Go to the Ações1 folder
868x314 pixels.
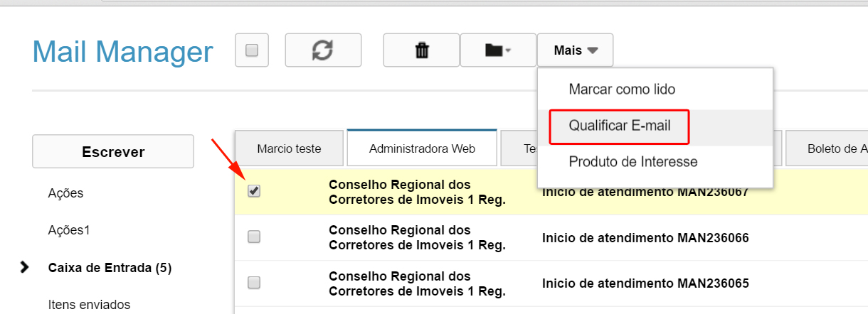68,230
